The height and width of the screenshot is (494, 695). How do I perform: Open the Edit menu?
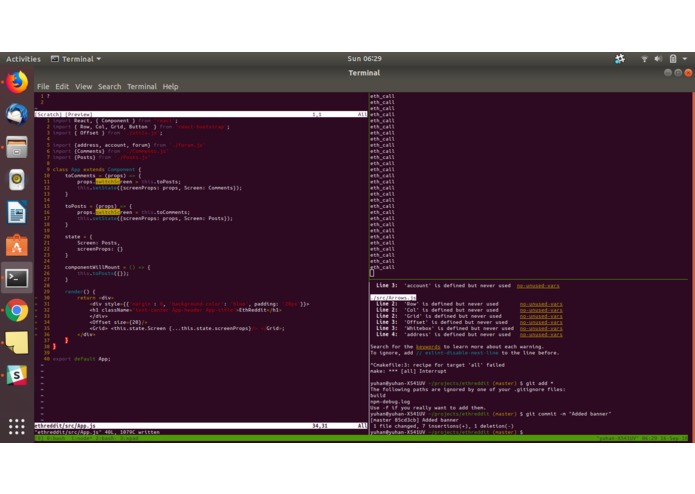point(62,86)
